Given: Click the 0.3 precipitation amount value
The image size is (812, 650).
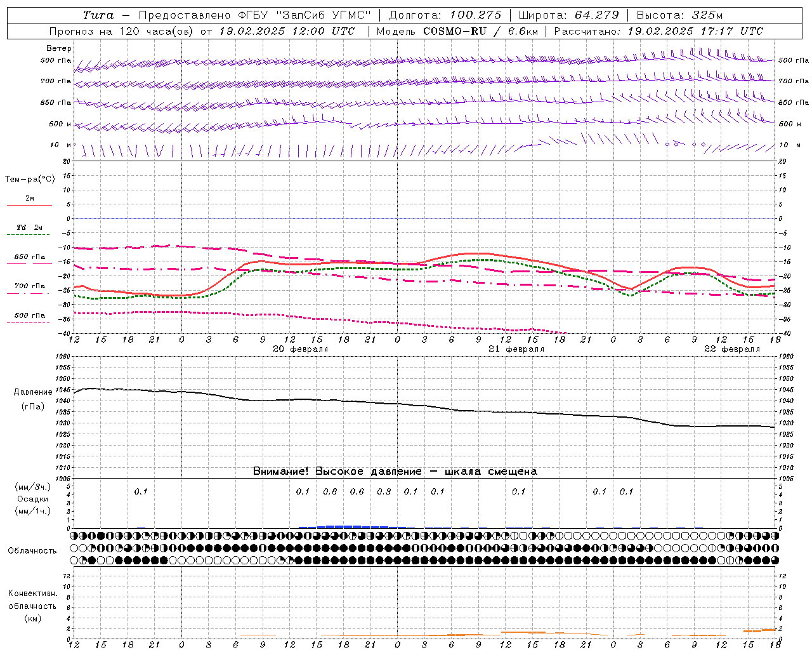Looking at the screenshot, I should pos(384,492).
